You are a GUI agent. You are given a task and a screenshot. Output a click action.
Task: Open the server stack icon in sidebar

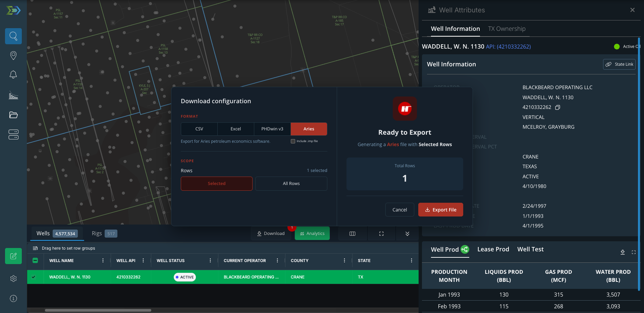pos(13,135)
